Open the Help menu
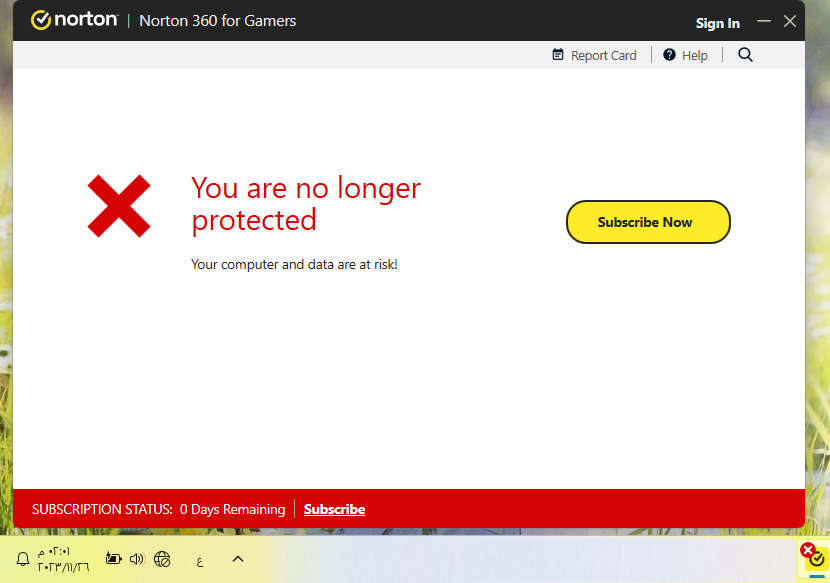 coord(685,55)
